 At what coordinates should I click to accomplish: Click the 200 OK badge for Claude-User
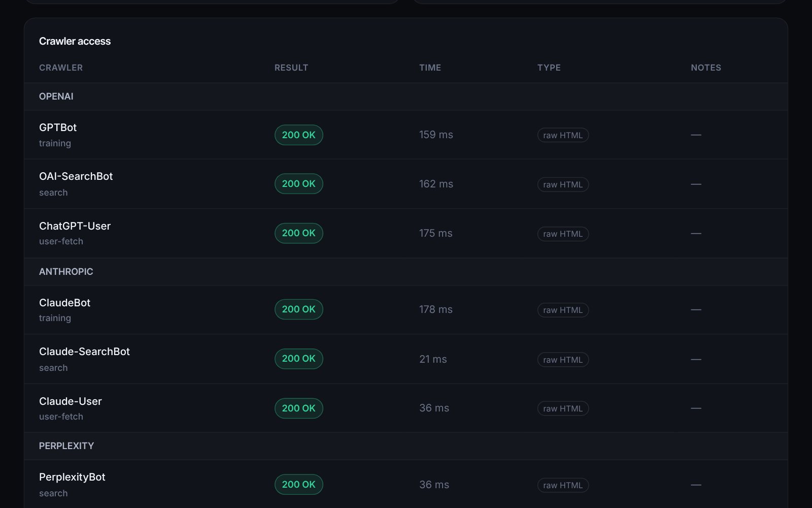(x=299, y=408)
